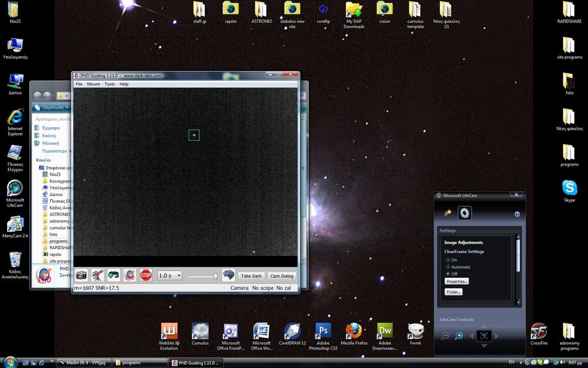Open the 1.0 s exposure dropdown
The width and height of the screenshot is (588, 368).
click(x=170, y=276)
